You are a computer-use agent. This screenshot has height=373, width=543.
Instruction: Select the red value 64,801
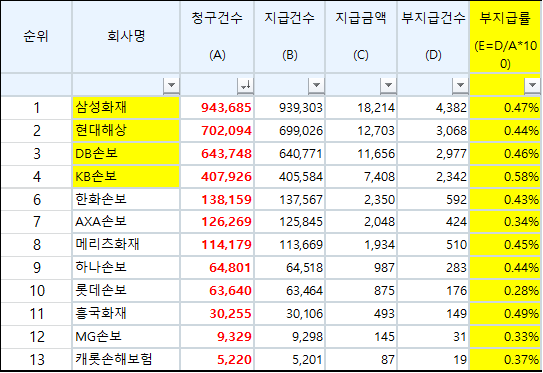pos(230,268)
